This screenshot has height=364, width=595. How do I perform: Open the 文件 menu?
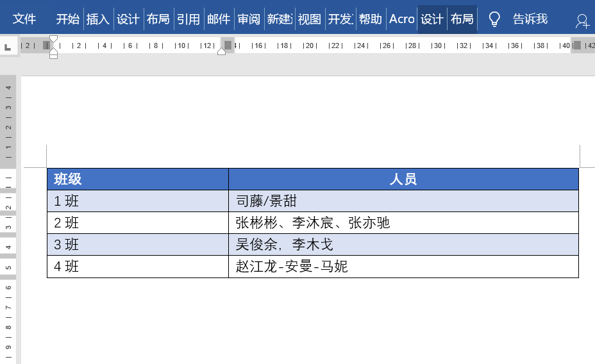click(x=24, y=19)
